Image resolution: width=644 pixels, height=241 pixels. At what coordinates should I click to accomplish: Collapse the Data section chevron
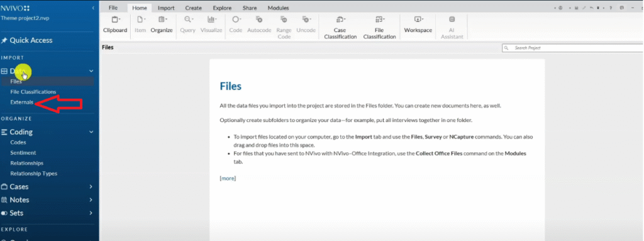click(91, 71)
